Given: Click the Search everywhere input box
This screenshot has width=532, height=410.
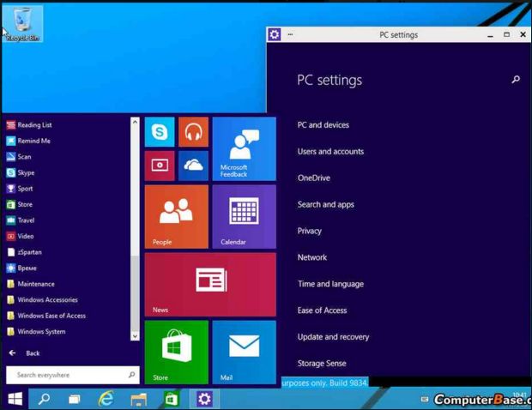Looking at the screenshot, I should coord(73,375).
